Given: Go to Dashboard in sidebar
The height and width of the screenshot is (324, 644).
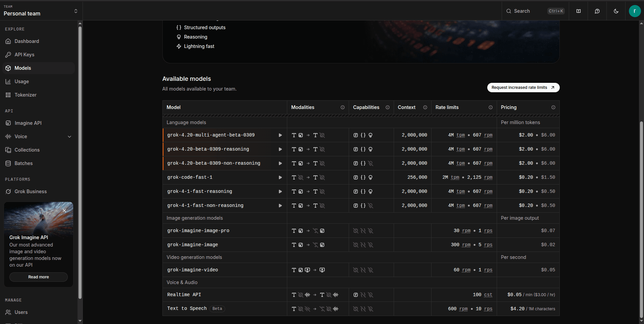Looking at the screenshot, I should [27, 41].
